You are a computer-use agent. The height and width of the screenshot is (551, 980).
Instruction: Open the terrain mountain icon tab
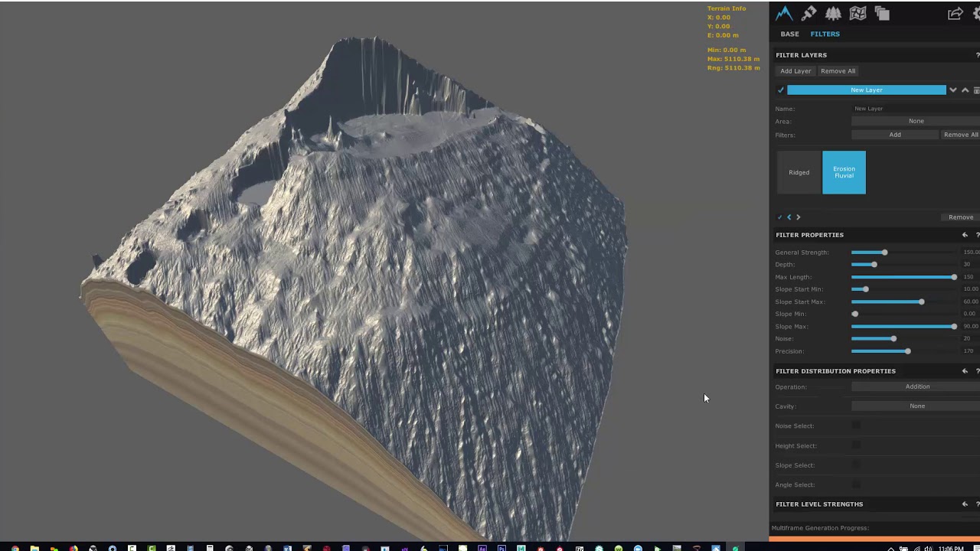[784, 13]
